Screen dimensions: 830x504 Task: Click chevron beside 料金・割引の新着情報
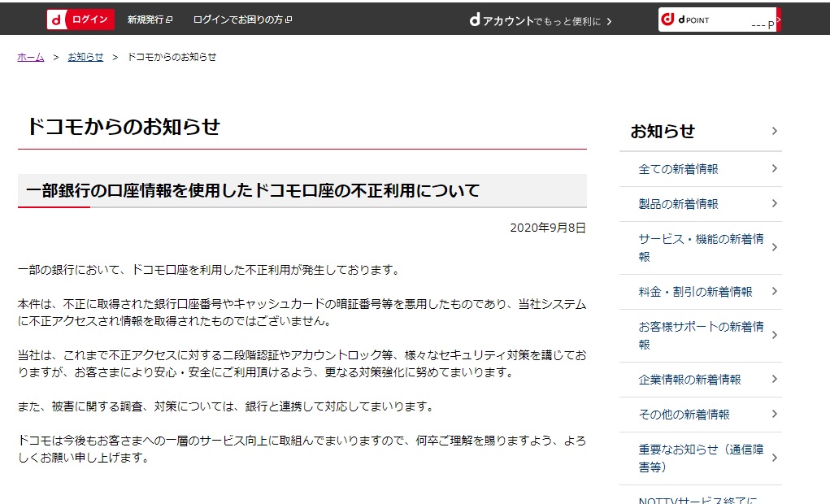click(775, 291)
